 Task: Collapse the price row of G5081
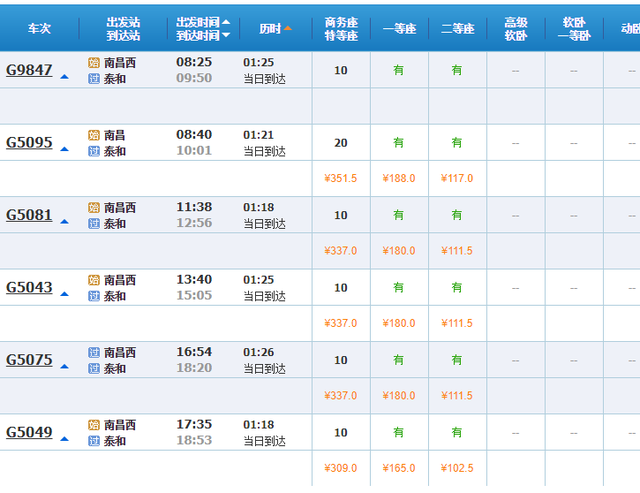(x=64, y=222)
